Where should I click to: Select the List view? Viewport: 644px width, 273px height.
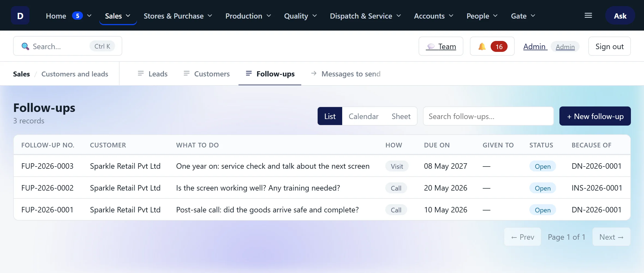coord(330,116)
